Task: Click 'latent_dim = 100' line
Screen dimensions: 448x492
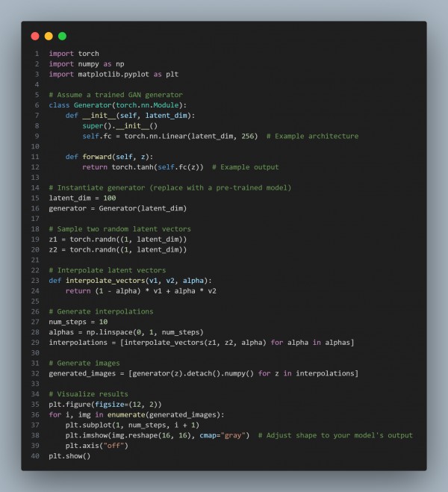Action: pos(83,198)
